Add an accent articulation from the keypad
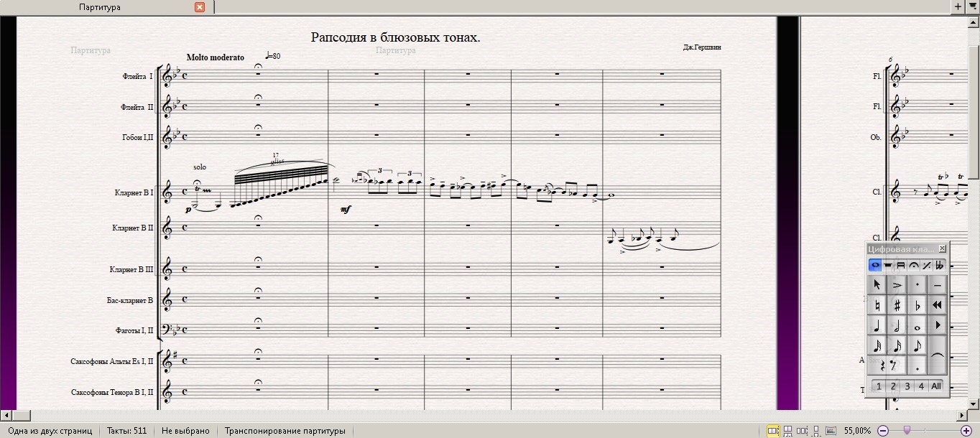This screenshot has width=980, height=438. point(897,285)
